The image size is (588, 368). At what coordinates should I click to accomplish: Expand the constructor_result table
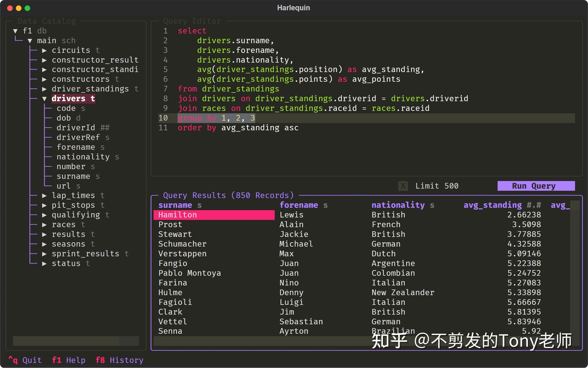tap(45, 60)
